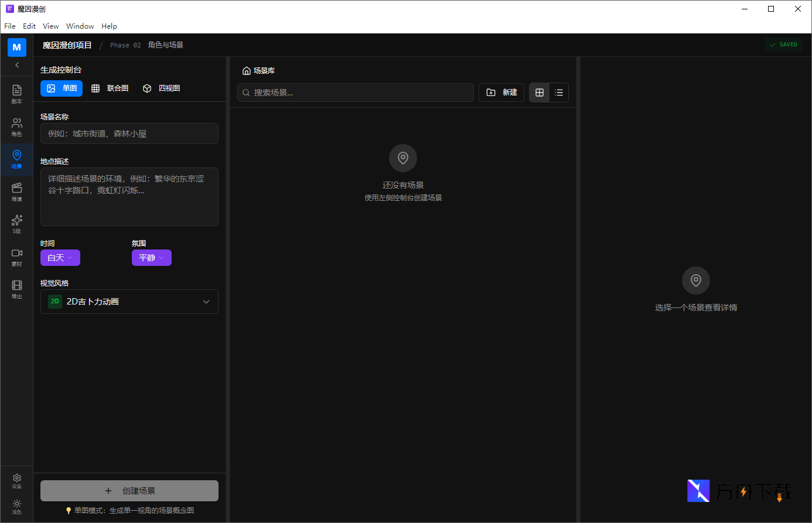Switch scene library to list view
The width and height of the screenshot is (812, 523).
(x=559, y=93)
